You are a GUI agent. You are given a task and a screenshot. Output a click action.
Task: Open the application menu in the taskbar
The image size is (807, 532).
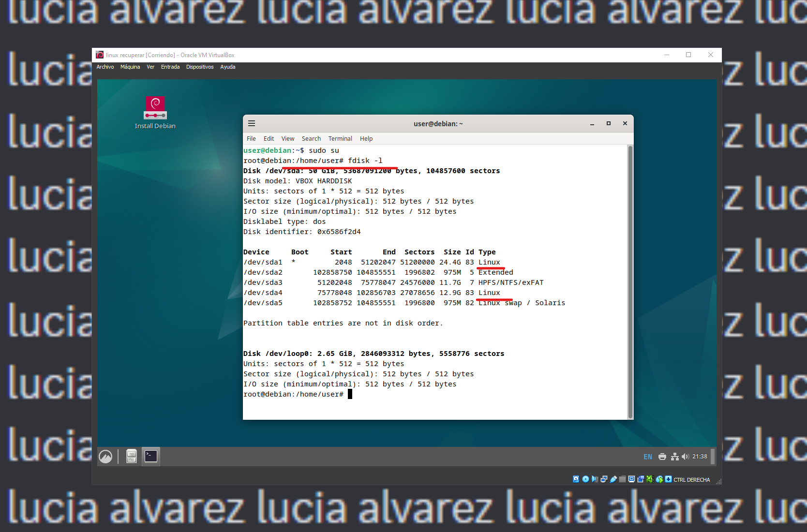[106, 456]
